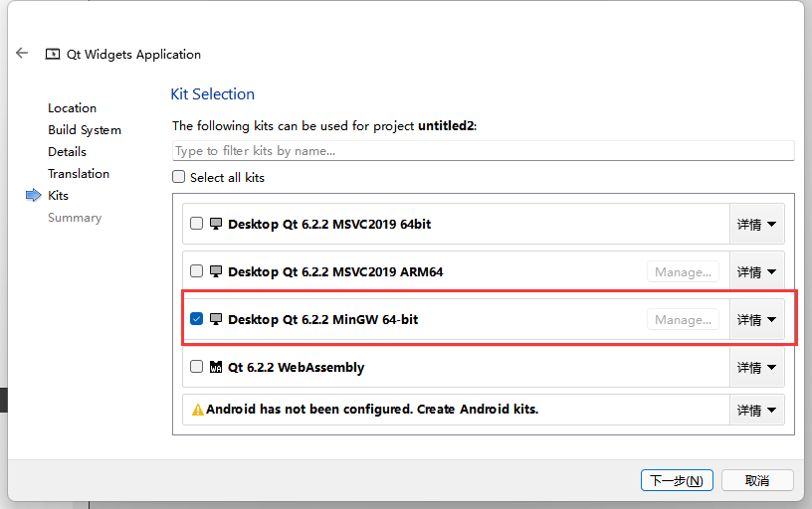Viewport: 812px width, 509px height.
Task: Check Desktop Qt 6.2.2 MSVC2019 64bit kit
Action: point(196,224)
